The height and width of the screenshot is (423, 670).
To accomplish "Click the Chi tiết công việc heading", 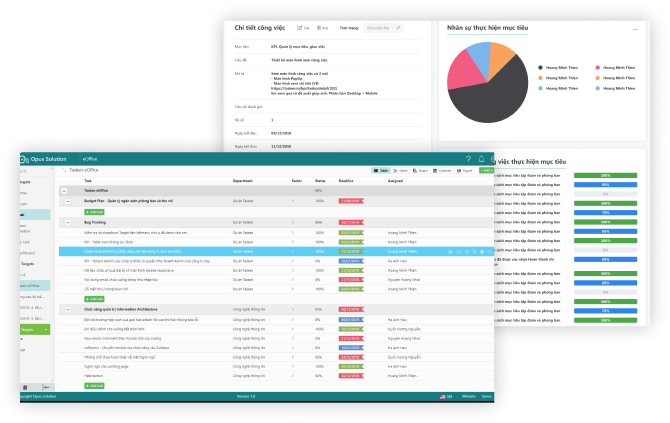I will pos(259,28).
